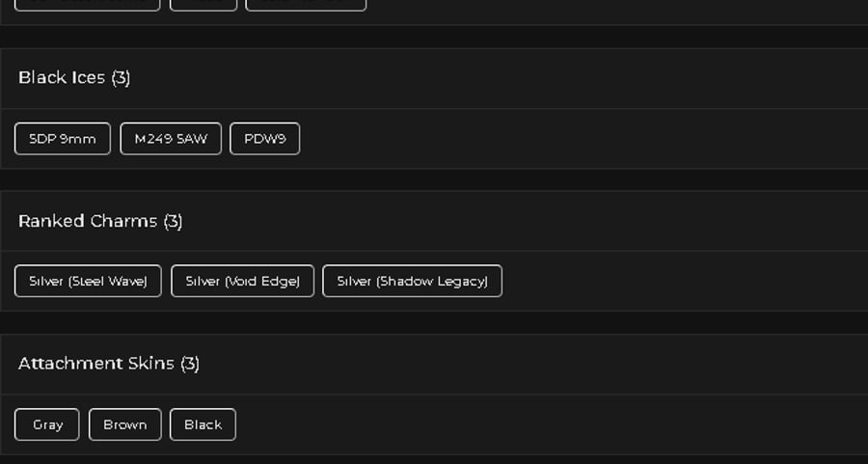The width and height of the screenshot is (868, 464).
Task: Click empty space in Ranked Charms tag row
Action: click(x=681, y=281)
